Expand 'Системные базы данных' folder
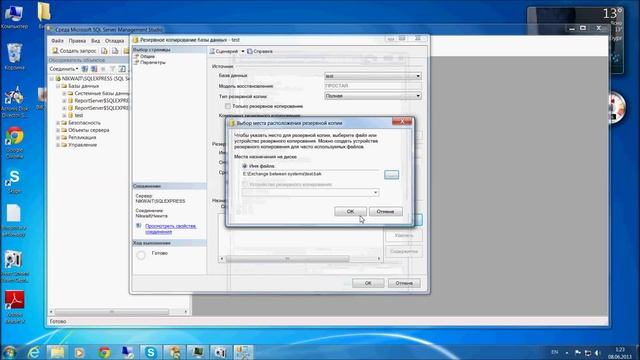 (64, 93)
